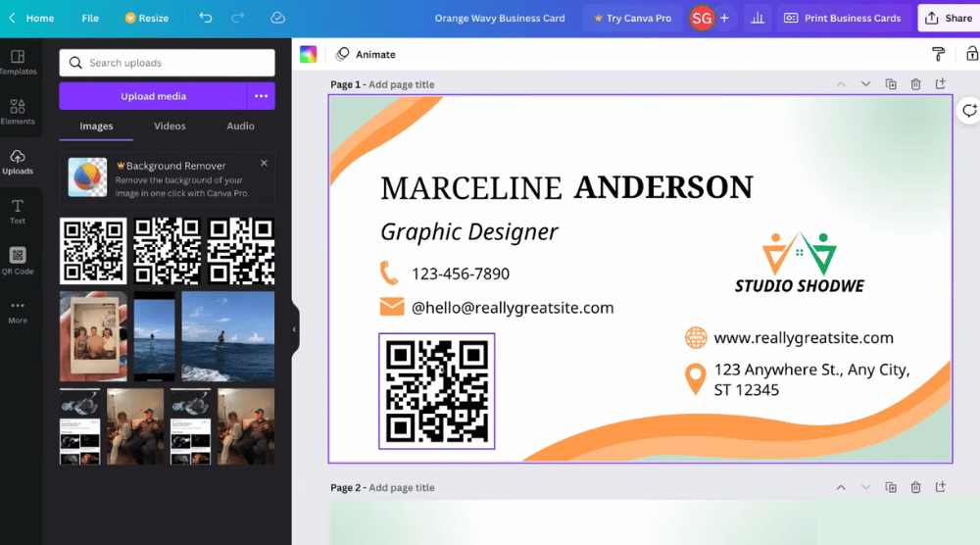Select the copy style paint roller icon
980x545 pixels.
pyautogui.click(x=938, y=54)
